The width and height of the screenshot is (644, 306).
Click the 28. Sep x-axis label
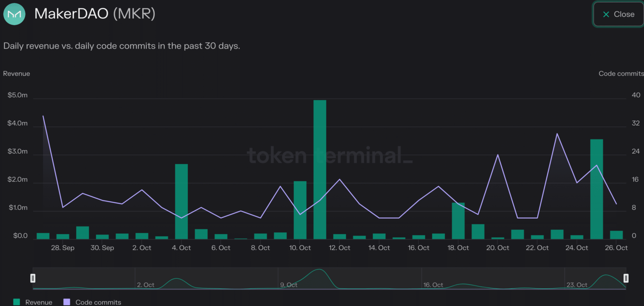(62, 248)
